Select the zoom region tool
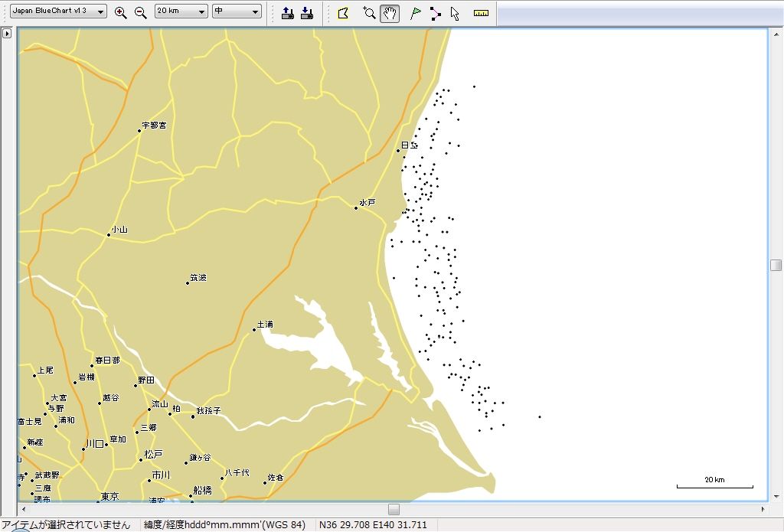784x532 pixels. click(x=369, y=13)
